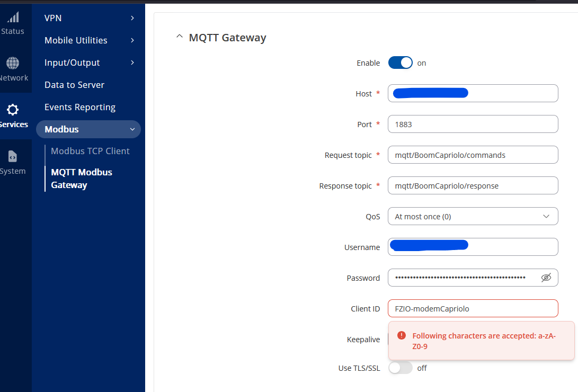Open the Network globe icon

[x=13, y=63]
